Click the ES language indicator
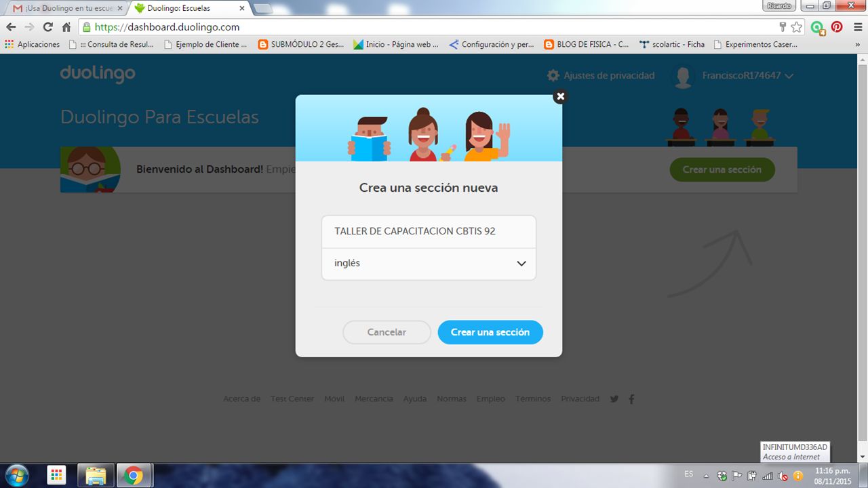Screen dimensions: 868x488 pos(689,473)
